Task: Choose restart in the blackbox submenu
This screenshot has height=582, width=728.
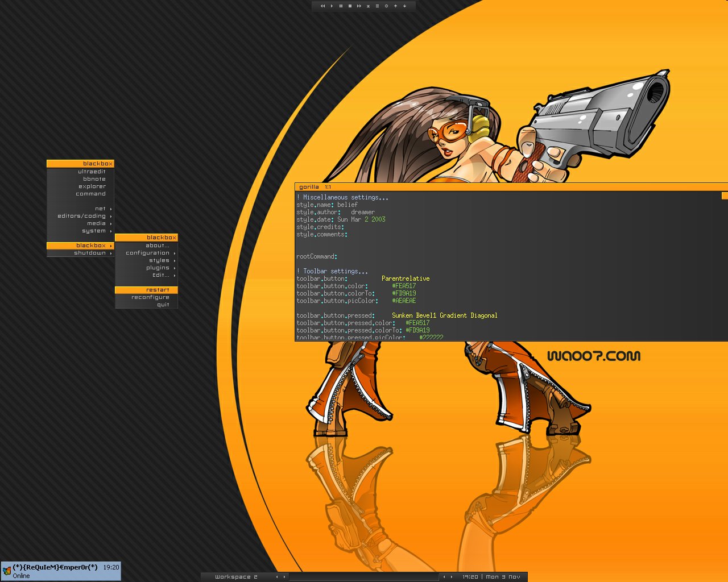Action: (x=146, y=290)
